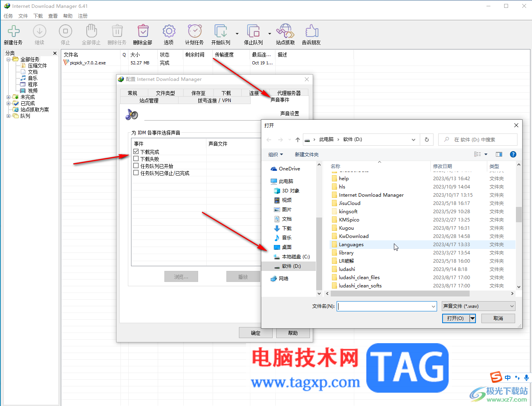This screenshot has height=406, width=532.
Task: Open the View (查看) menu
Action: (x=53, y=16)
